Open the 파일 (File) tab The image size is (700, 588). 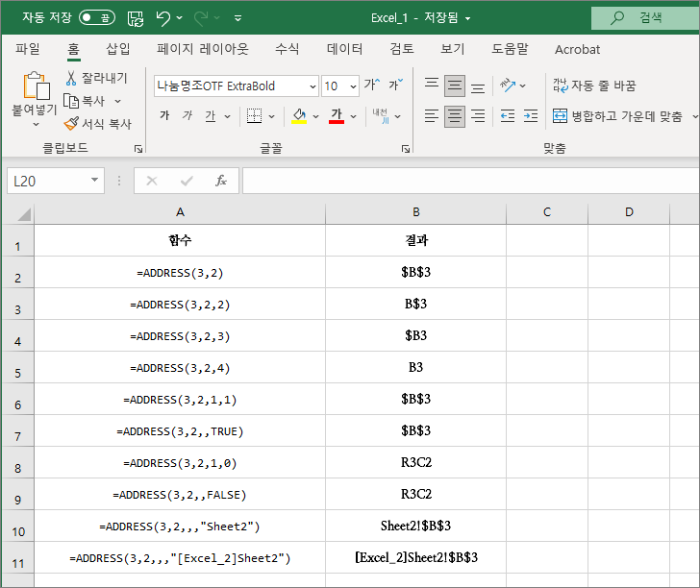(28, 49)
